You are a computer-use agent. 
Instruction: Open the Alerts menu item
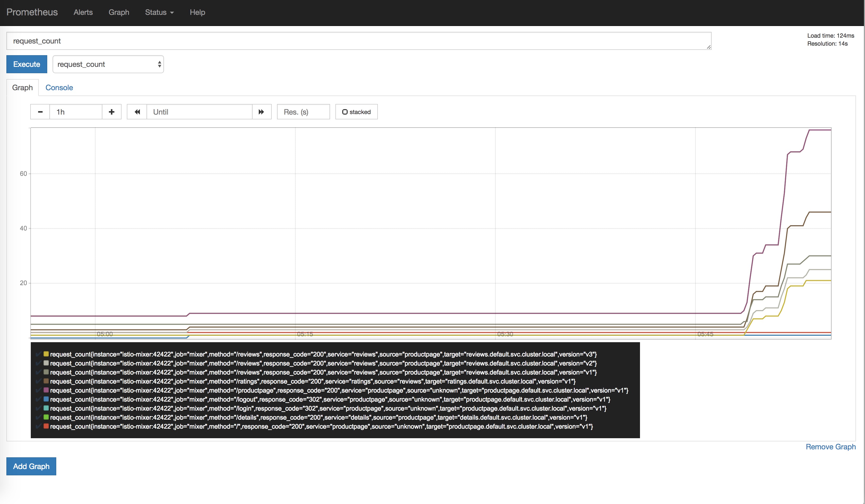[83, 12]
